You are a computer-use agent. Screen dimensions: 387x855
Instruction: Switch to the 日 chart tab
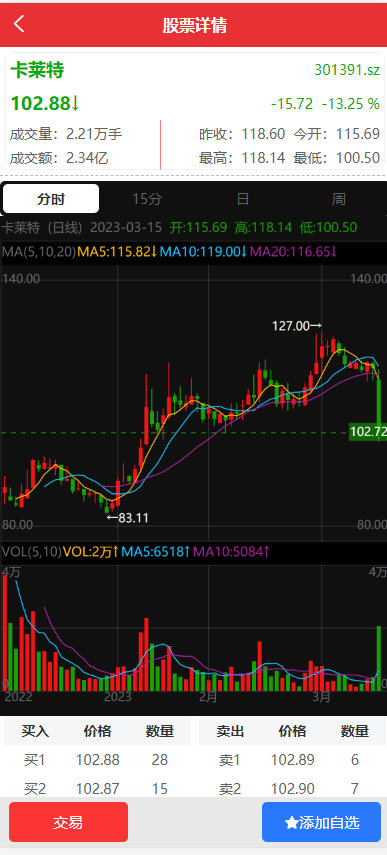[x=243, y=199]
